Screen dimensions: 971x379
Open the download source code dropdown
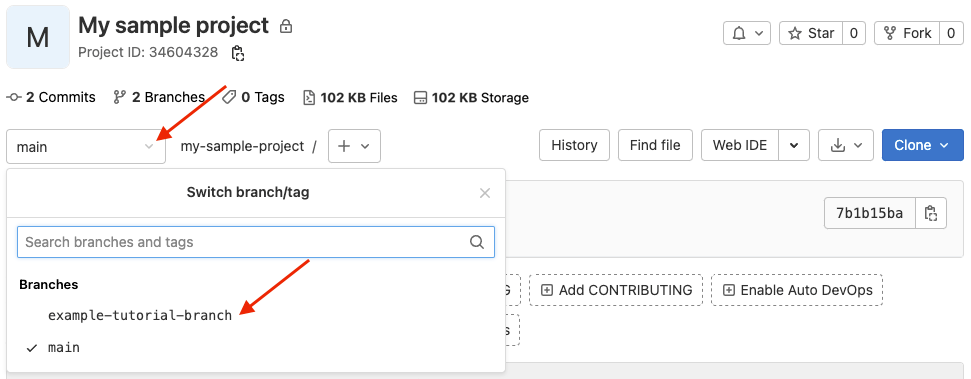click(846, 146)
